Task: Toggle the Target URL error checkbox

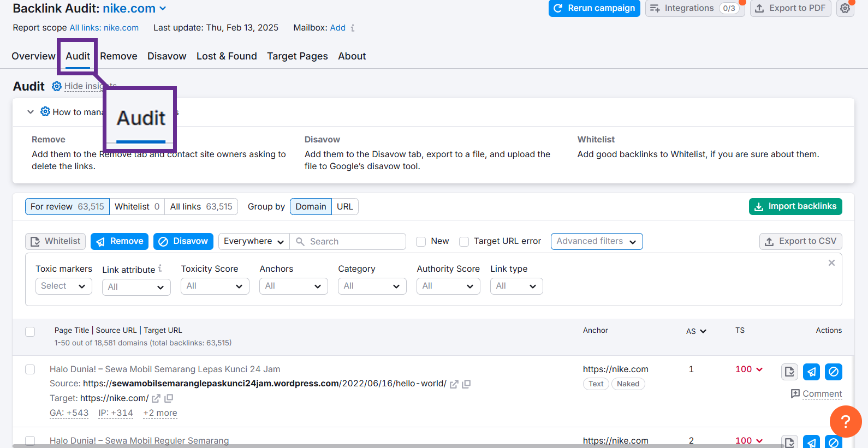Action: point(464,242)
